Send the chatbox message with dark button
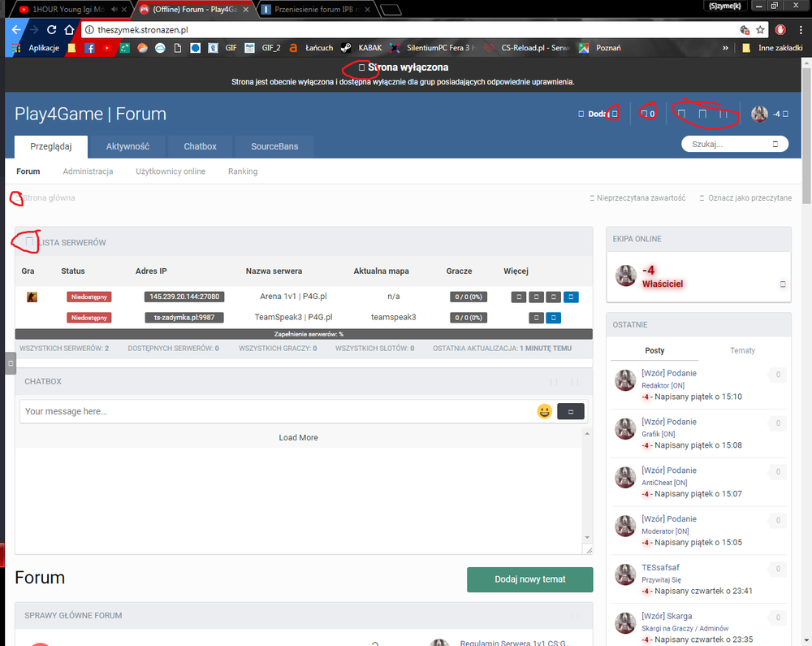The height and width of the screenshot is (646, 812). click(x=571, y=411)
